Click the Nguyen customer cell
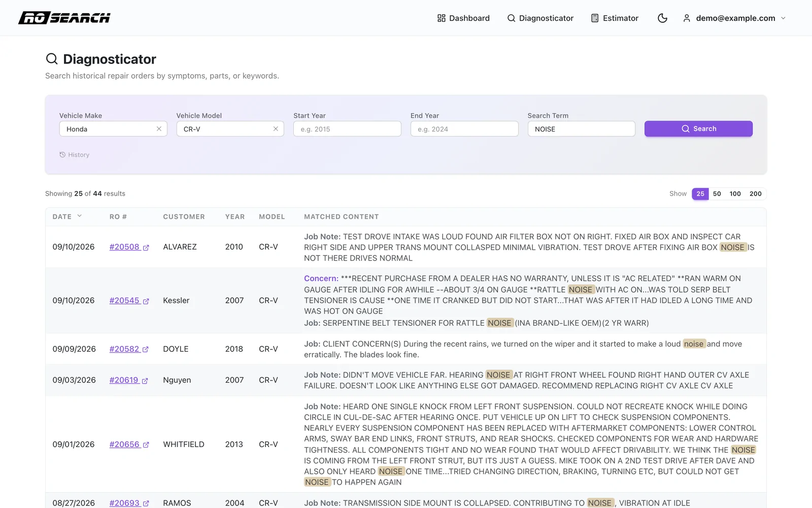This screenshot has height=508, width=812. (177, 380)
